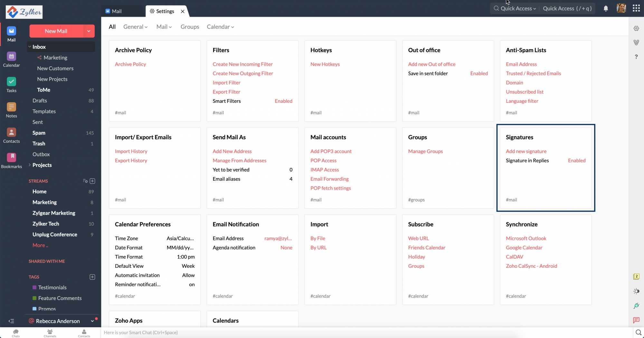Select the Groups settings tab
The image size is (644, 338).
coord(190,27)
